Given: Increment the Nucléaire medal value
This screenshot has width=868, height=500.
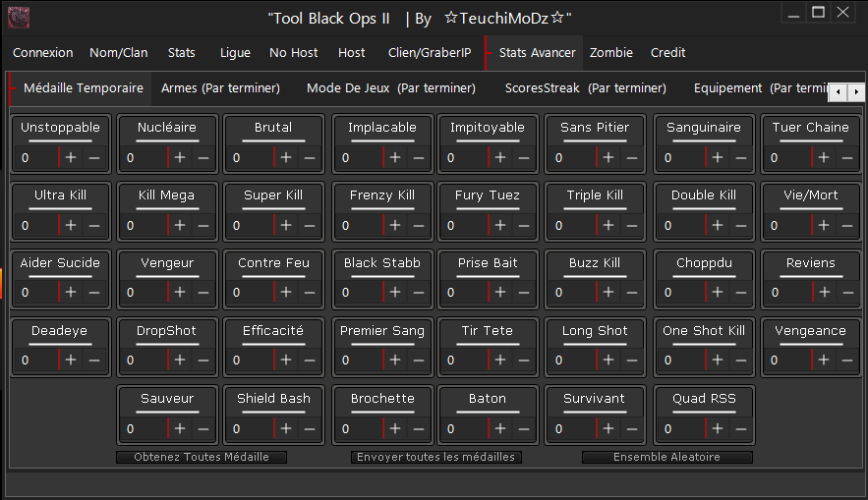Looking at the screenshot, I should coord(180,157).
